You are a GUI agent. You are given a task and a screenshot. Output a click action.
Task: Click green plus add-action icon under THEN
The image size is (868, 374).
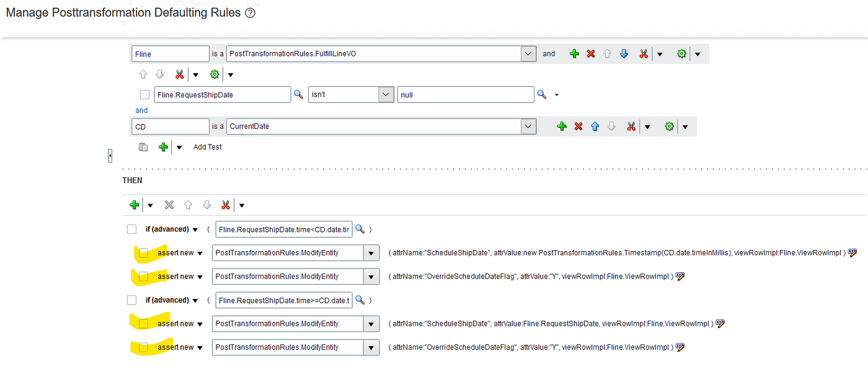(x=134, y=205)
